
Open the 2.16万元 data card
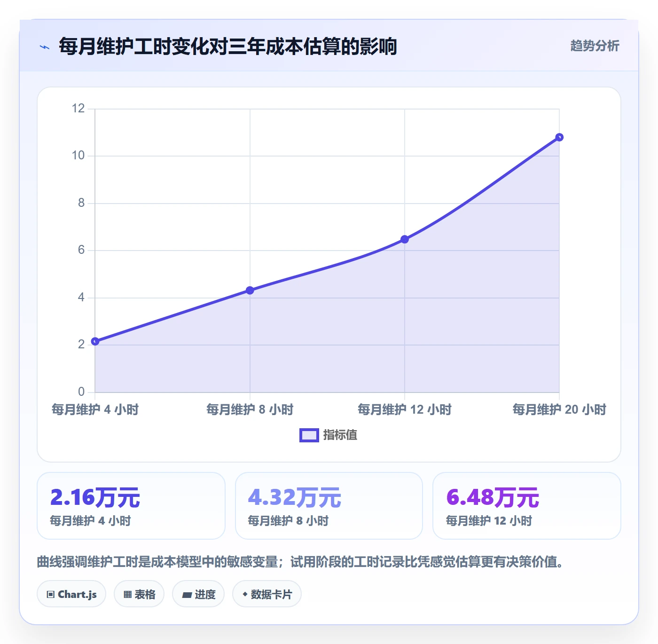pyautogui.click(x=131, y=506)
